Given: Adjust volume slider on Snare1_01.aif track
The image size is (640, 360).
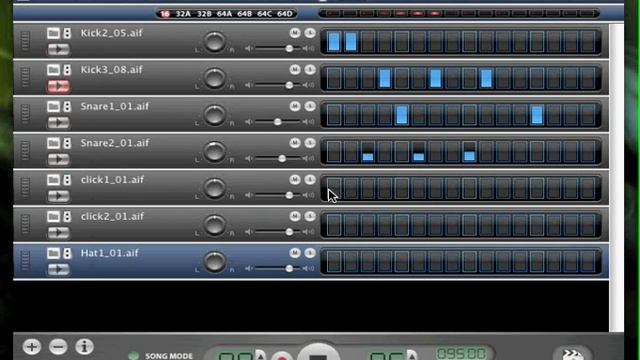Looking at the screenshot, I should (278, 122).
